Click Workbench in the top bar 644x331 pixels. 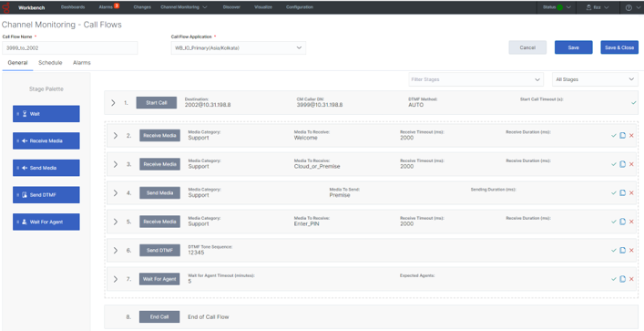coord(31,7)
